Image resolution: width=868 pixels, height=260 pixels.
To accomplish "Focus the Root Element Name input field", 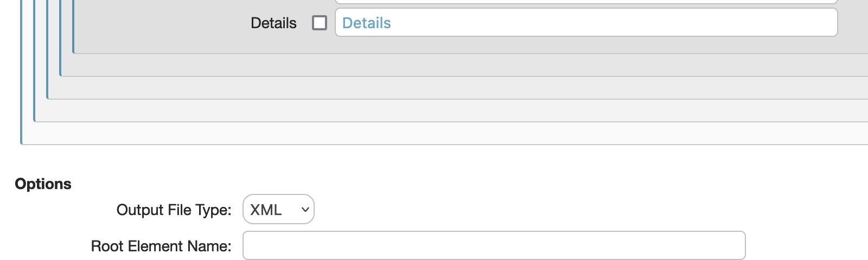I will pyautogui.click(x=494, y=246).
